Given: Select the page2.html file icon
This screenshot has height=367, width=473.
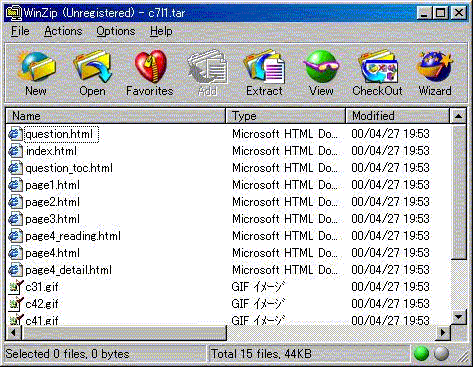Looking at the screenshot, I should (x=15, y=202).
